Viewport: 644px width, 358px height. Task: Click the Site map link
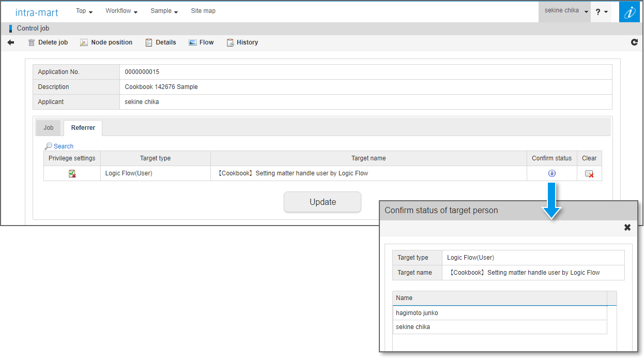coord(203,11)
